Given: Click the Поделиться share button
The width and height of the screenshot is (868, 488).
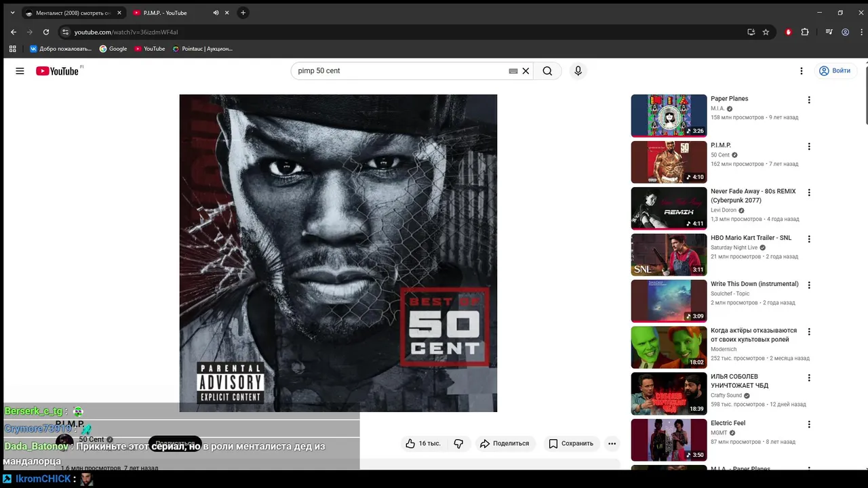Looking at the screenshot, I should point(505,443).
